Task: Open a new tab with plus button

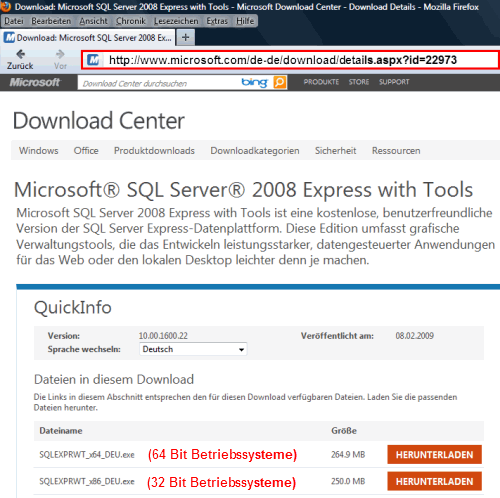Action: (186, 37)
